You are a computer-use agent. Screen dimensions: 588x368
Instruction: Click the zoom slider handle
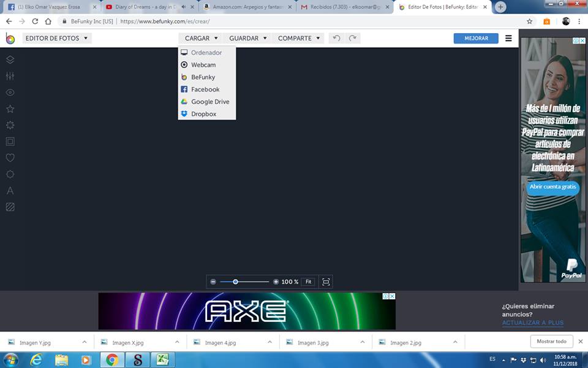coord(235,282)
